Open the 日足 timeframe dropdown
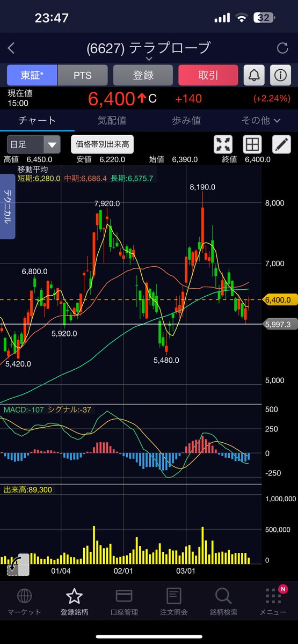This screenshot has height=644, width=298. click(x=33, y=144)
